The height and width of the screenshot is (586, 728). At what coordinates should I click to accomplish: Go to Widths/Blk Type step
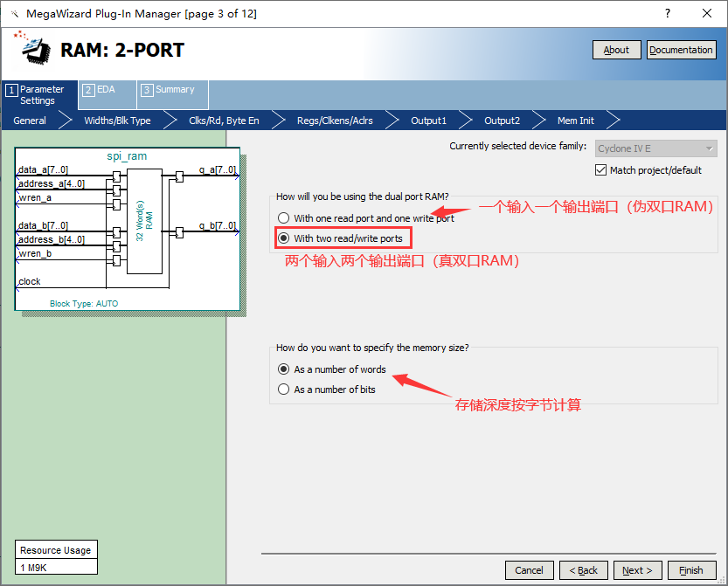coord(117,121)
